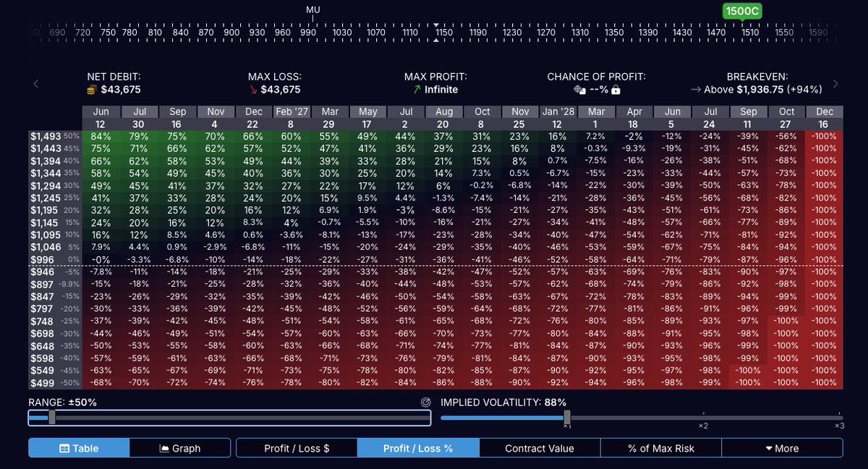Screen dimensions: 868x469
Task: Click 84% cell in $1,493 row, Jun 12
Action: pyautogui.click(x=101, y=136)
